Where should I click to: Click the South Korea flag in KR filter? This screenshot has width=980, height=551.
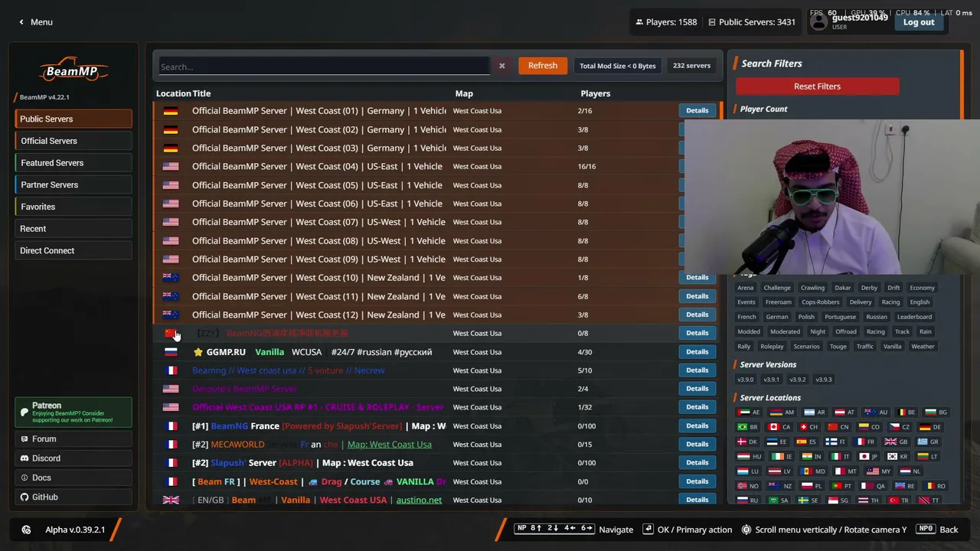click(x=893, y=457)
